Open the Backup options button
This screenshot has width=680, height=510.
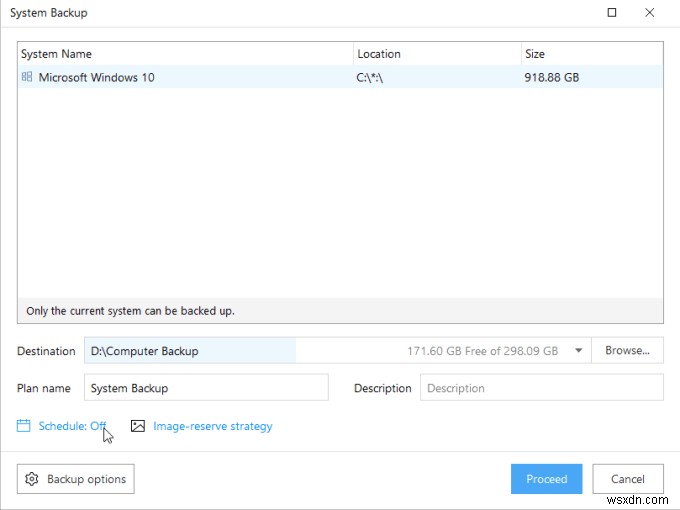tap(75, 479)
